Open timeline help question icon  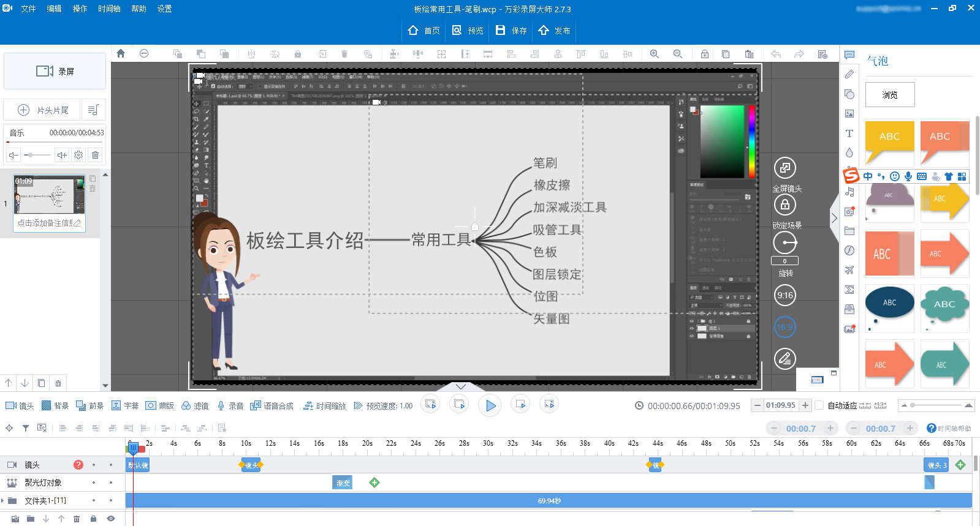[x=931, y=428]
